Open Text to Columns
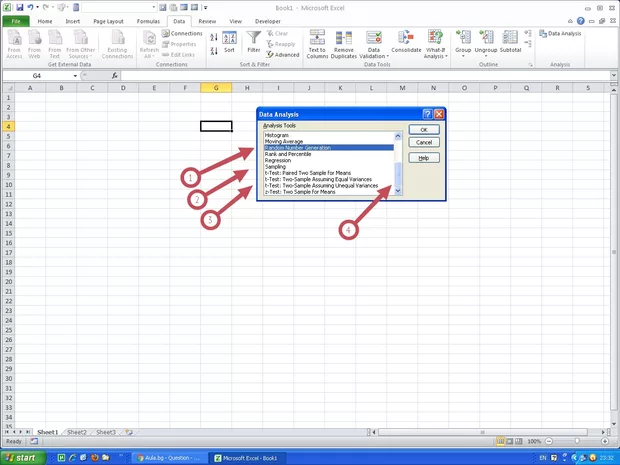Viewport: 620px width, 465px height. [x=317, y=44]
